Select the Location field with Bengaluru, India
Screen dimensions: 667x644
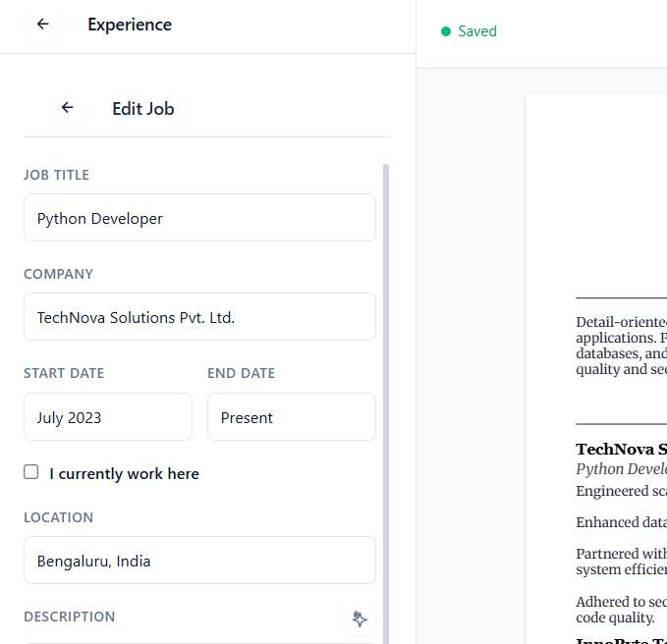[199, 561]
